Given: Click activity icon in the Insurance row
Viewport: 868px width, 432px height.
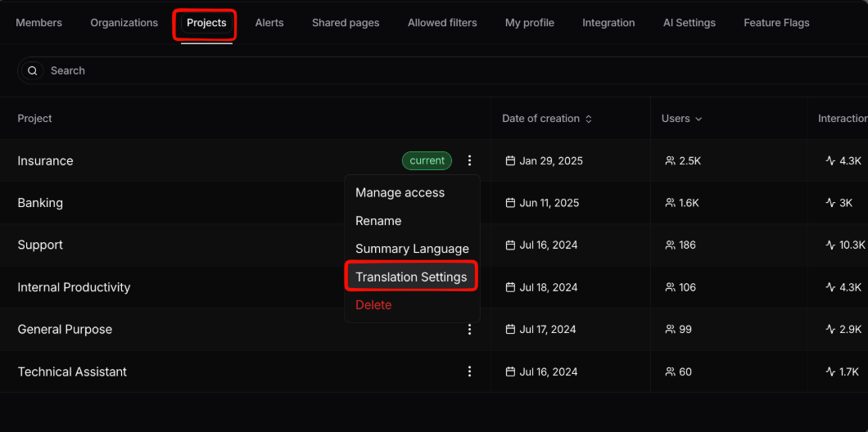Looking at the screenshot, I should point(830,161).
